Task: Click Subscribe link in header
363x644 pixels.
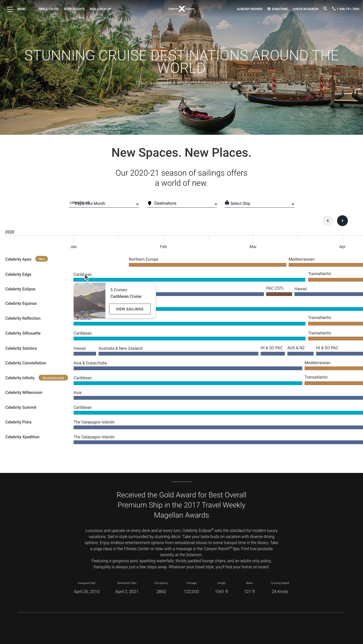Action: pos(280,9)
